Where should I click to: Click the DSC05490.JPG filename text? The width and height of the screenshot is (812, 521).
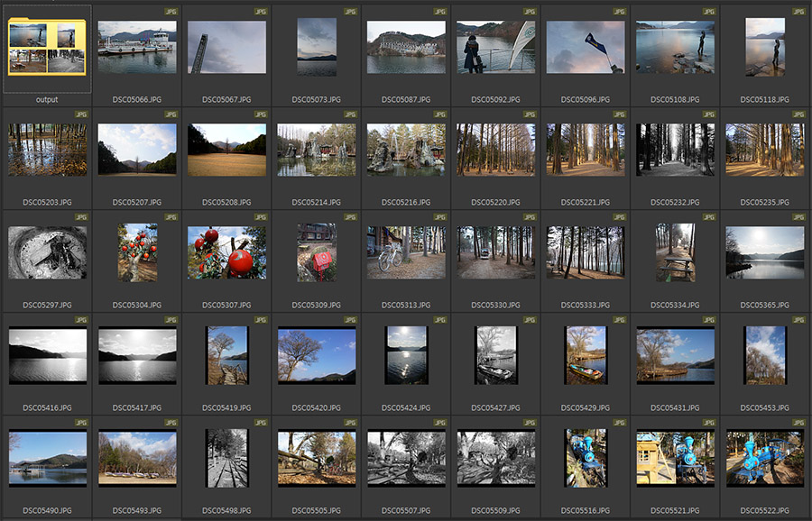pos(47,510)
